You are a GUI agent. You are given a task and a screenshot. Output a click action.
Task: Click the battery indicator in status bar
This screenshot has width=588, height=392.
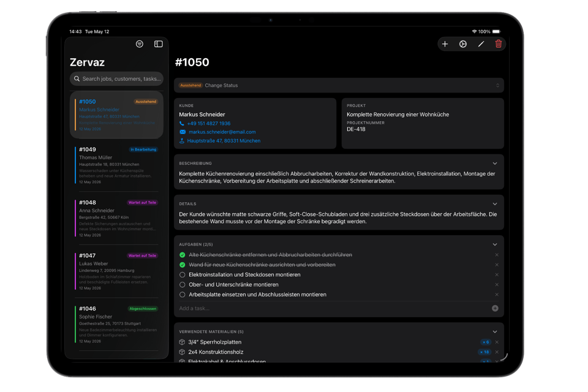(x=496, y=31)
